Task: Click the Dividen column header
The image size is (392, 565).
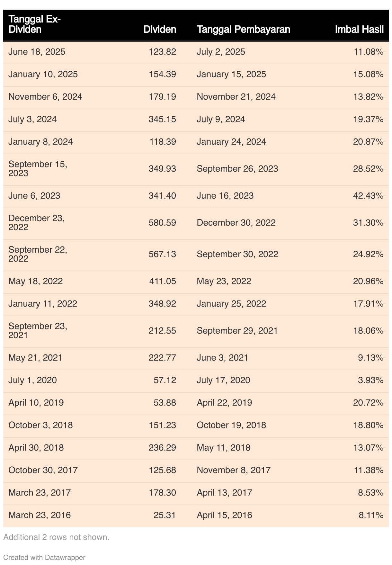Action: click(160, 30)
